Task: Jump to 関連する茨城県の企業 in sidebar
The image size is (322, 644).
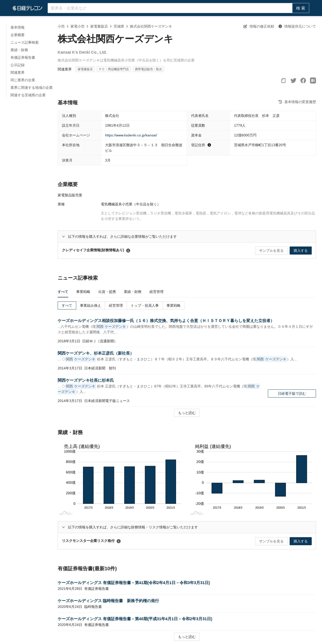Action: (28, 95)
